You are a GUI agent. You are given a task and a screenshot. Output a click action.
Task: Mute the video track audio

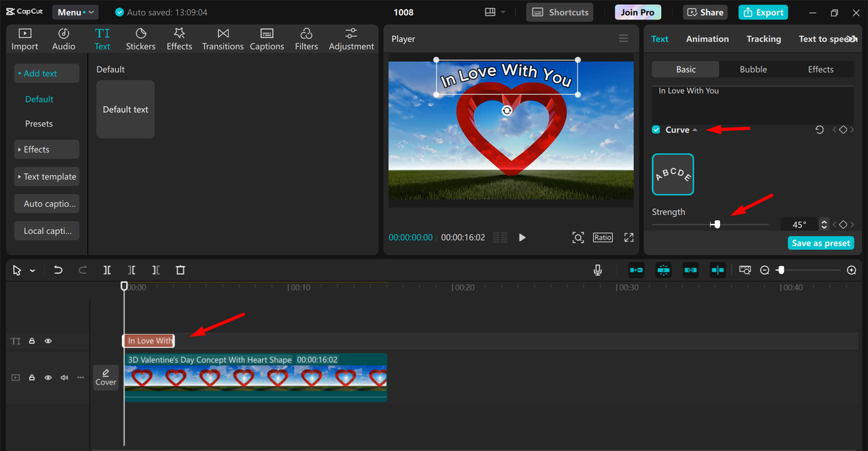click(x=64, y=378)
